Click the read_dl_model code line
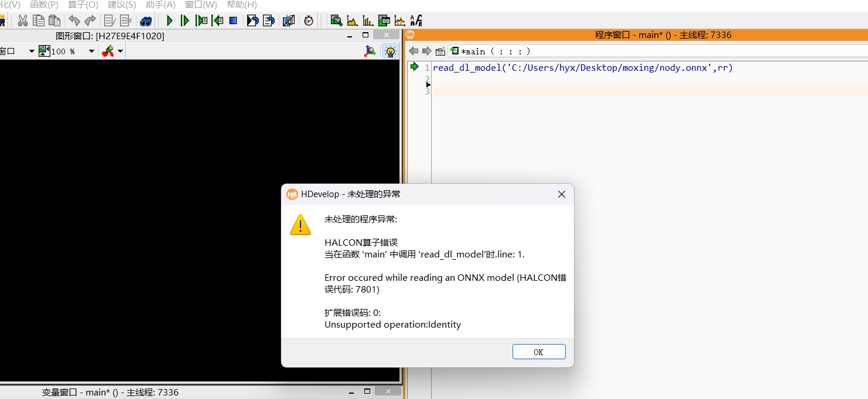 point(583,68)
